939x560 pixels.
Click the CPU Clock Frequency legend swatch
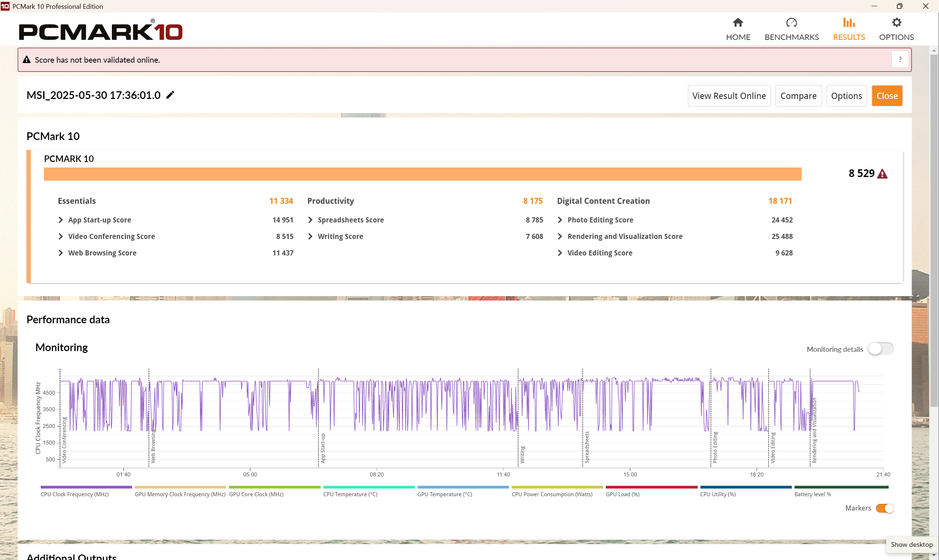(86, 487)
